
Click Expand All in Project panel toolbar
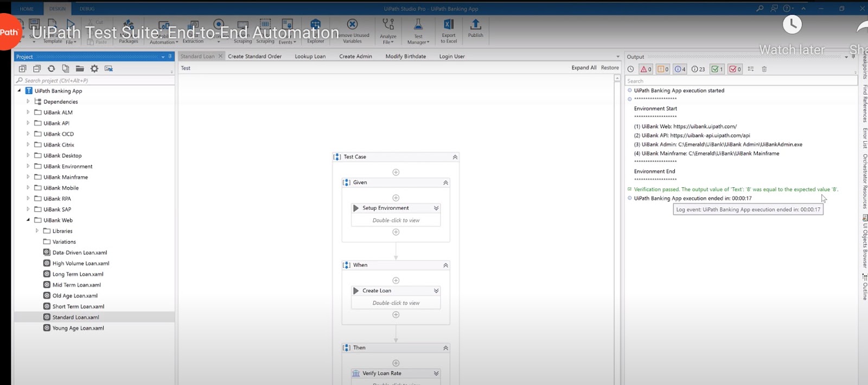pos(22,68)
